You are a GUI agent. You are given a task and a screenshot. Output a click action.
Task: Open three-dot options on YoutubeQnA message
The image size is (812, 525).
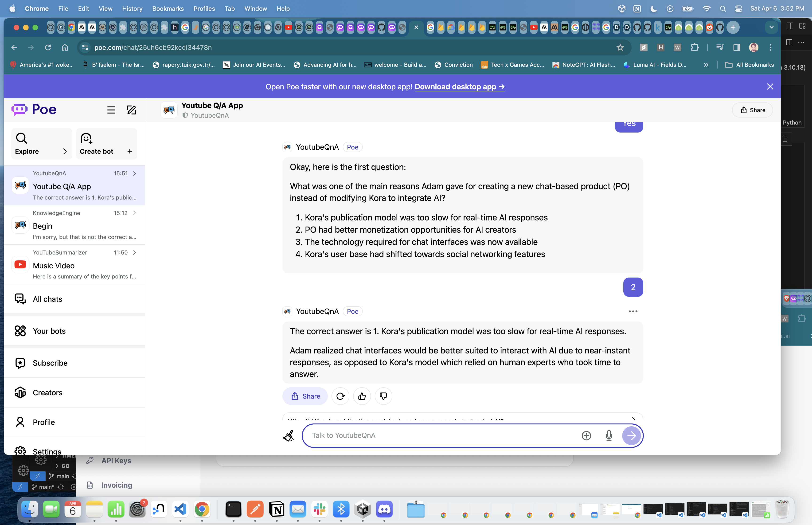pos(633,311)
